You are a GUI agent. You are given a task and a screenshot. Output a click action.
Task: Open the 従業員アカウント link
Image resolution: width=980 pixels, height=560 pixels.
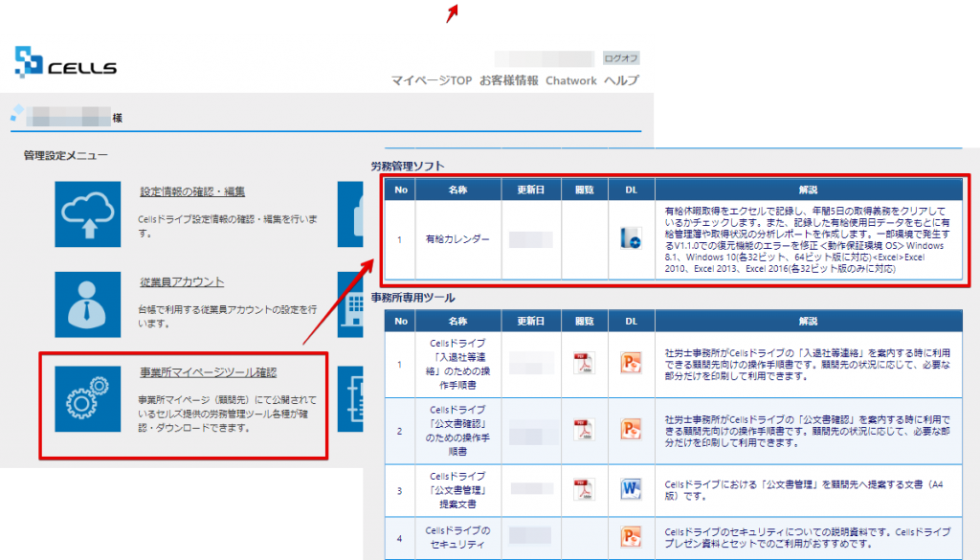pyautogui.click(x=182, y=281)
